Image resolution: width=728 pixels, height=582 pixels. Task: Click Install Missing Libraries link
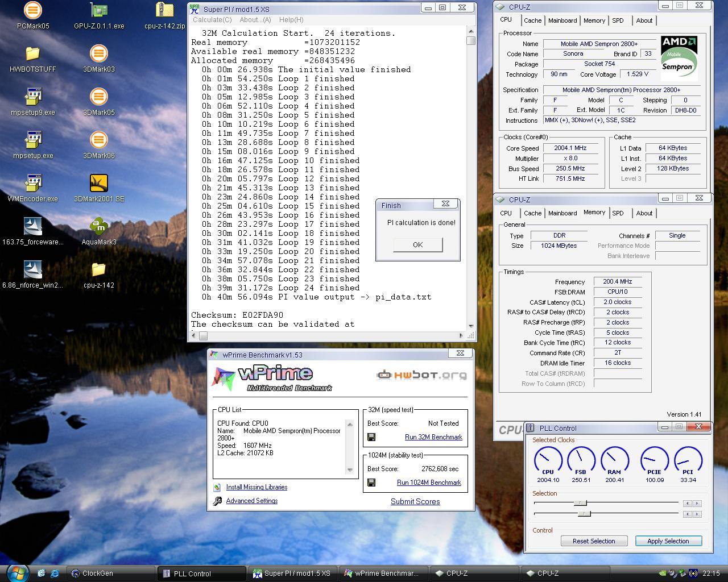pyautogui.click(x=257, y=487)
